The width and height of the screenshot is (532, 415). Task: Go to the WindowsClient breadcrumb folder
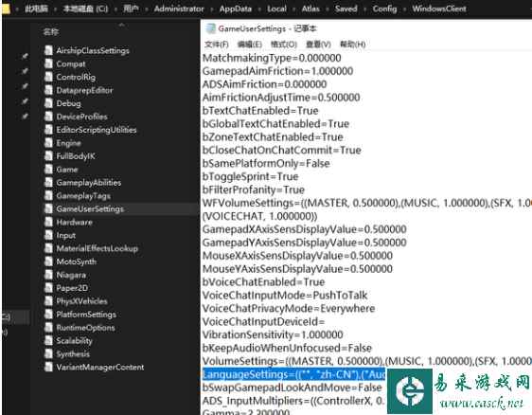[439, 9]
